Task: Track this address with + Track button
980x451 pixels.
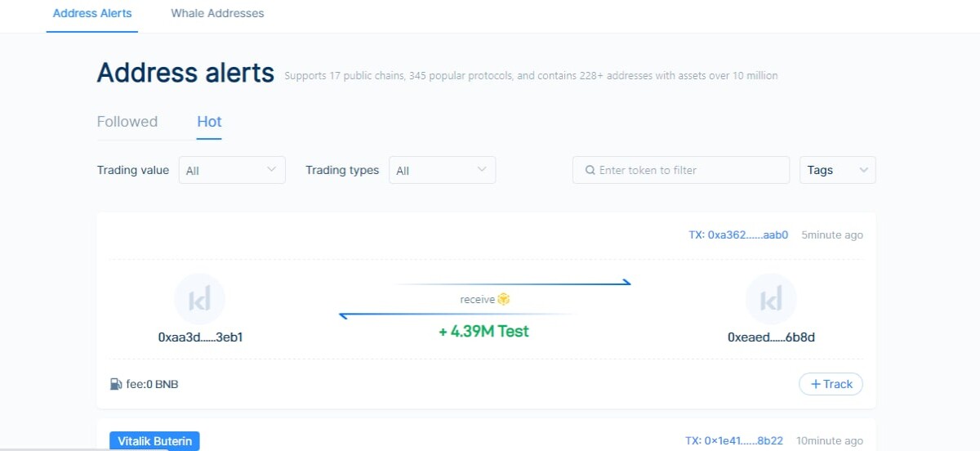Action: tap(831, 384)
